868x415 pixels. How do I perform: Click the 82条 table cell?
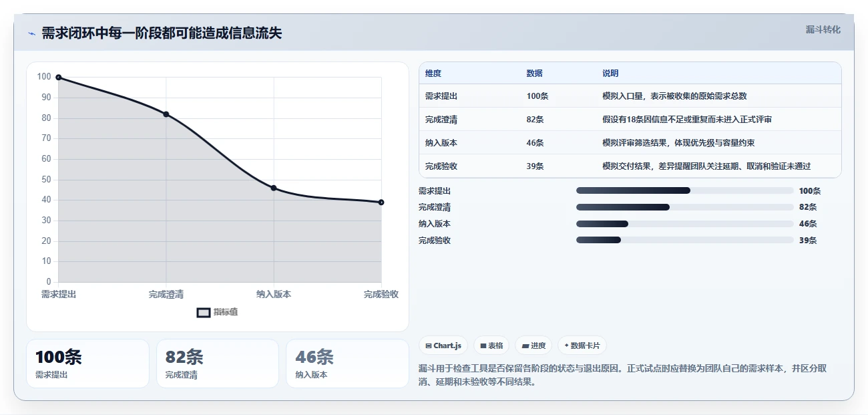535,120
